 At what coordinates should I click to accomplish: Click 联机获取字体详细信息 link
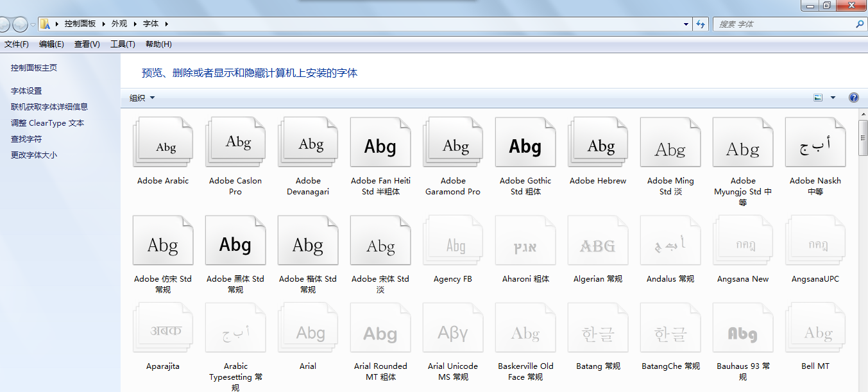(49, 107)
